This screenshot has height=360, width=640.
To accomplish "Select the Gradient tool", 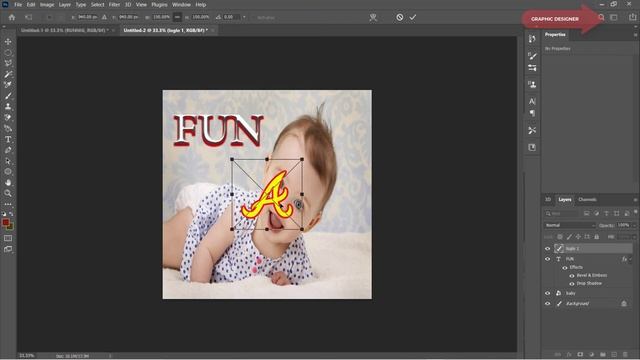I will 8,129.
